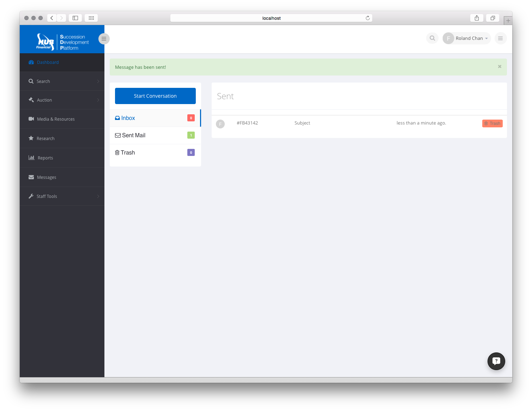Open the right-side hamburger menu
532x411 pixels.
pyautogui.click(x=500, y=38)
